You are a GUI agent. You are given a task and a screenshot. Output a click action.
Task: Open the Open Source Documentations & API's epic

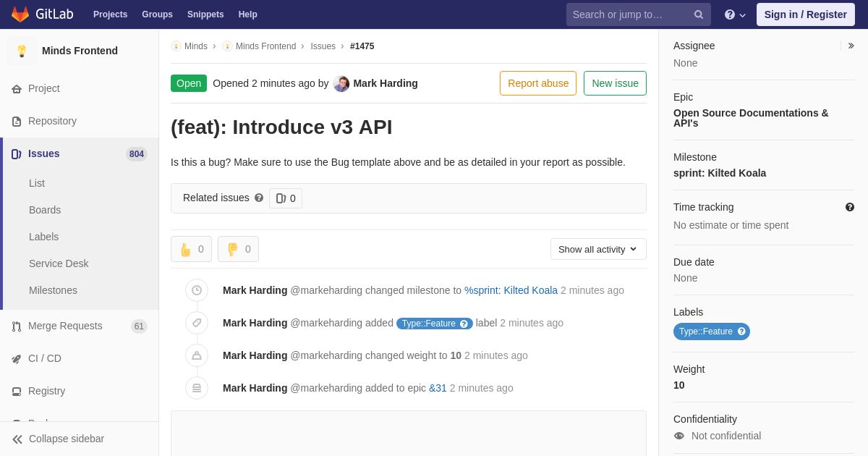point(751,118)
